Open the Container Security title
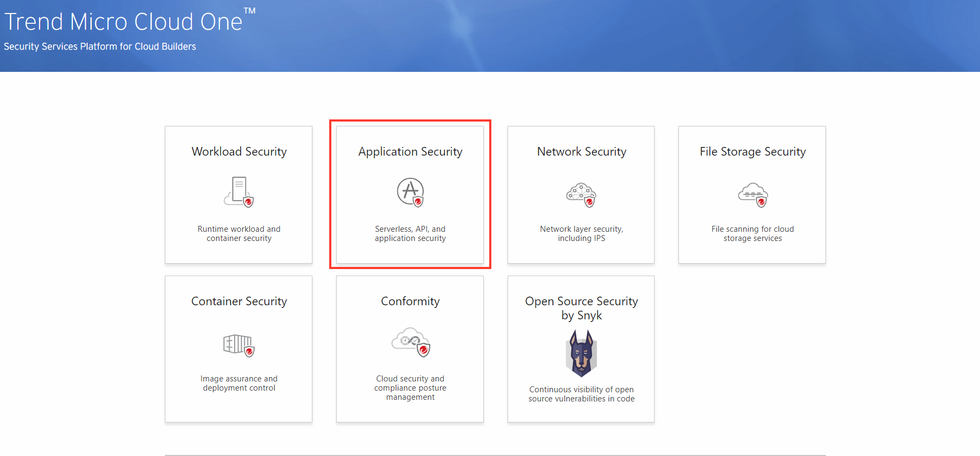The width and height of the screenshot is (980, 456). tap(239, 301)
